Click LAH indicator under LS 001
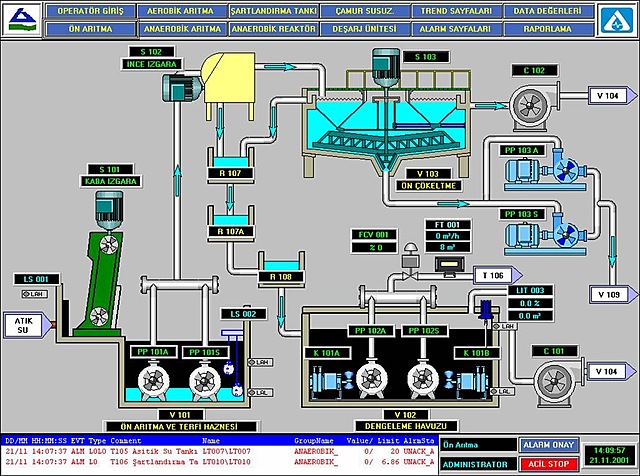Screen dimensions: 640x476 (34, 294)
